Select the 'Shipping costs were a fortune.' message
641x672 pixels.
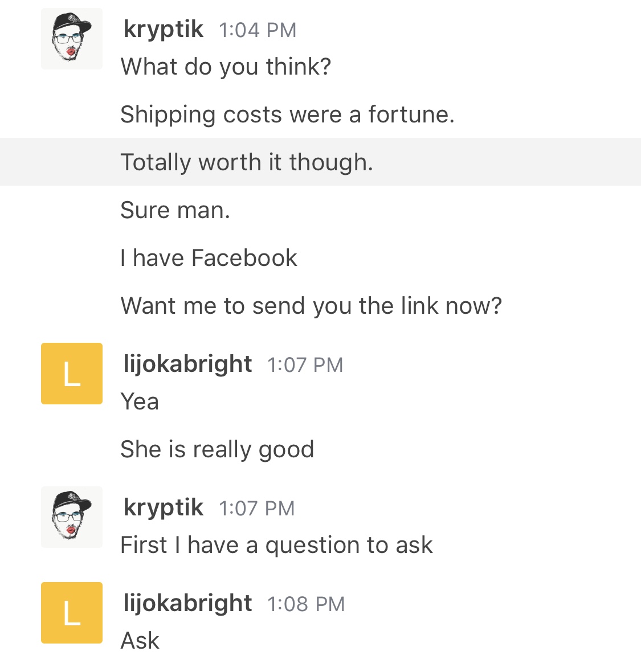[287, 115]
